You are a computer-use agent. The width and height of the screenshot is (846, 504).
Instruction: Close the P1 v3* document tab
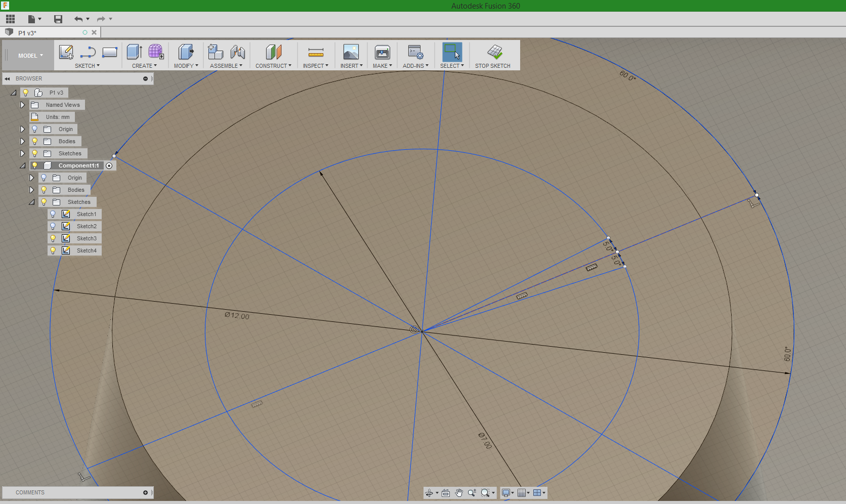point(94,32)
